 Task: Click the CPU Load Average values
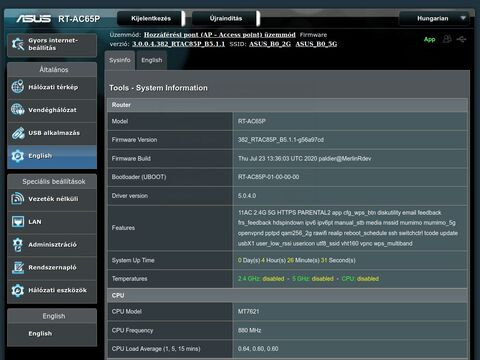(258, 349)
